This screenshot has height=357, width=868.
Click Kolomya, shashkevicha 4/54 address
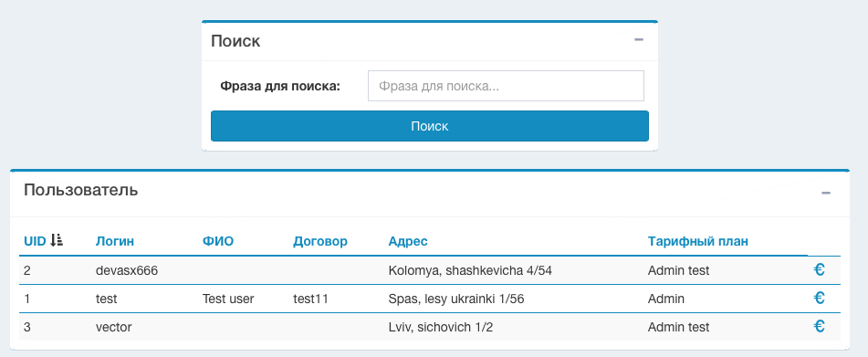tap(470, 270)
